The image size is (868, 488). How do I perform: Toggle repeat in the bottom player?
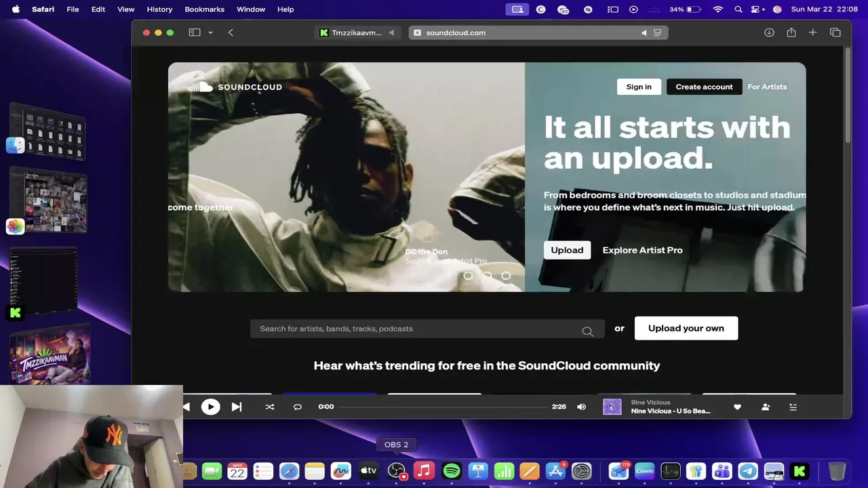(x=297, y=407)
